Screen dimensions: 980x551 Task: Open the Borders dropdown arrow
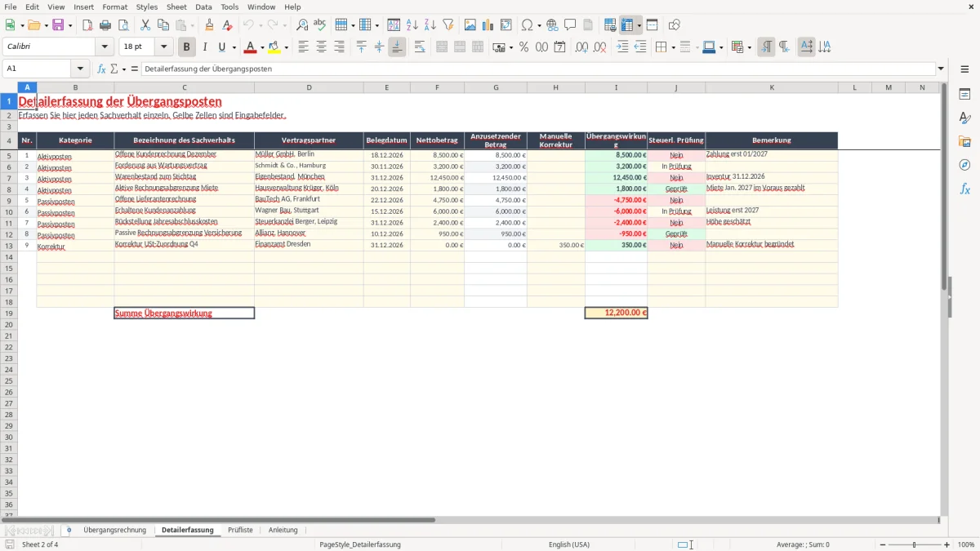pos(673,47)
